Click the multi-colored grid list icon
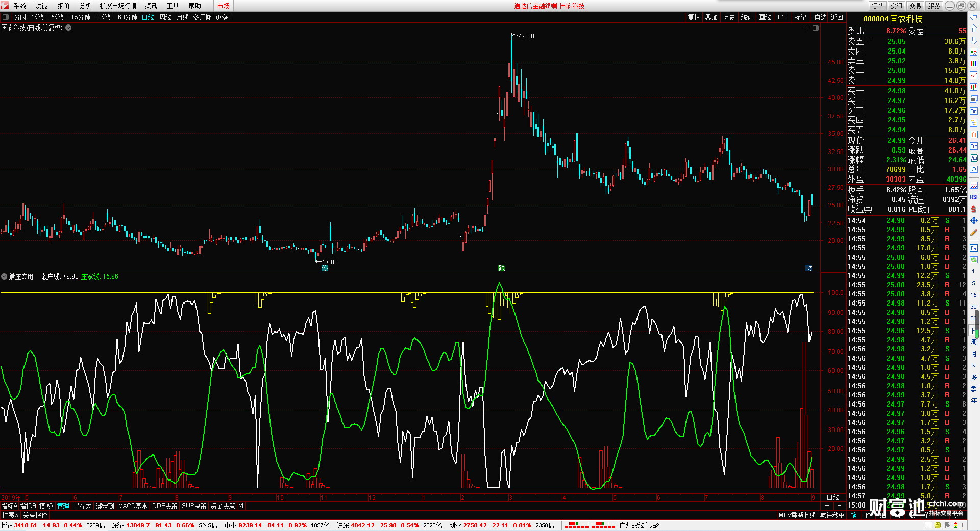This screenshot has height=531, width=980. 974,64
